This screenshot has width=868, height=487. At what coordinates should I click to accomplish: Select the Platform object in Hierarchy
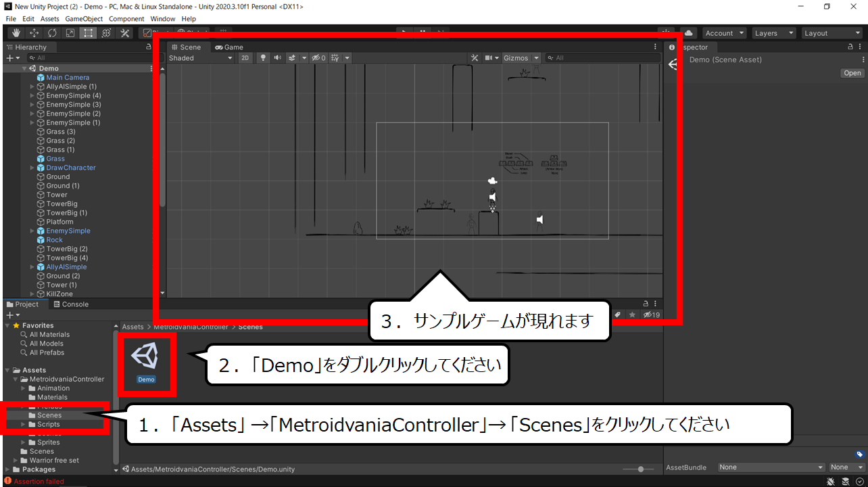pos(60,222)
